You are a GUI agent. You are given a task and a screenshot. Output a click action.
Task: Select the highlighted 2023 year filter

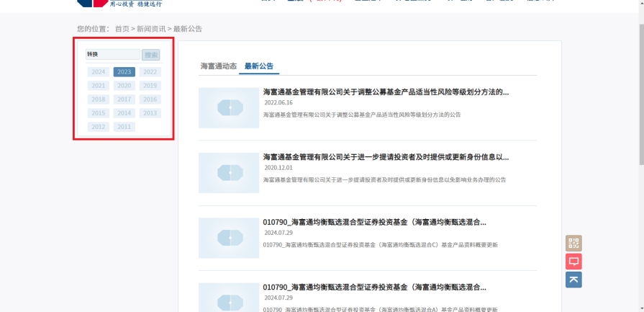(x=124, y=72)
